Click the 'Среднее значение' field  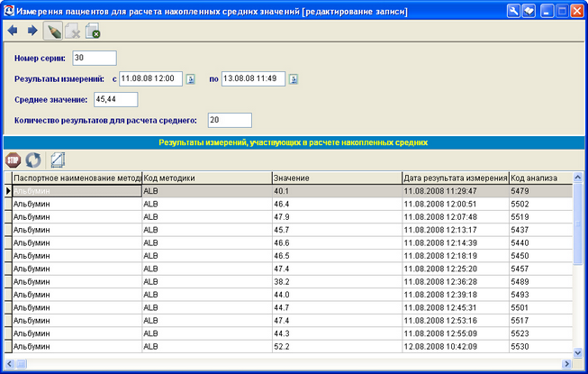coord(113,99)
